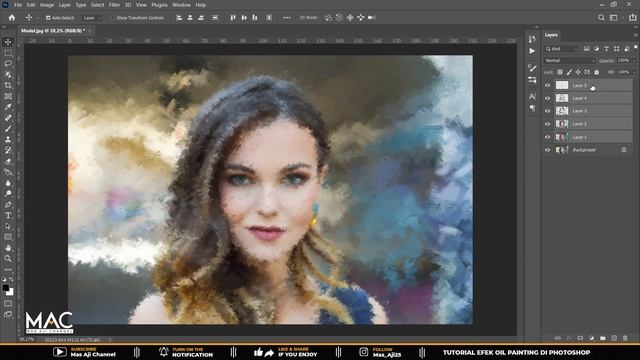
Task: Change screen mode at toolbox bottom
Action: [x=8, y=314]
